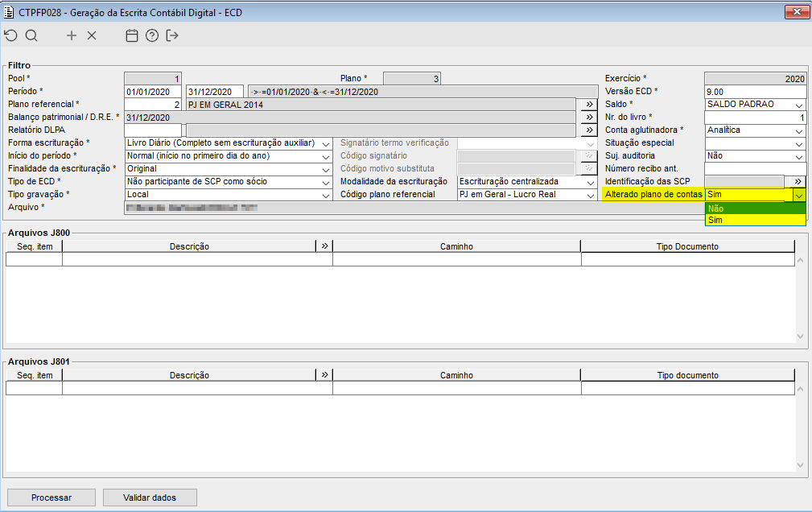The height and width of the screenshot is (512, 812).
Task: Click Relatório DLPA code field
Action: pos(153,130)
